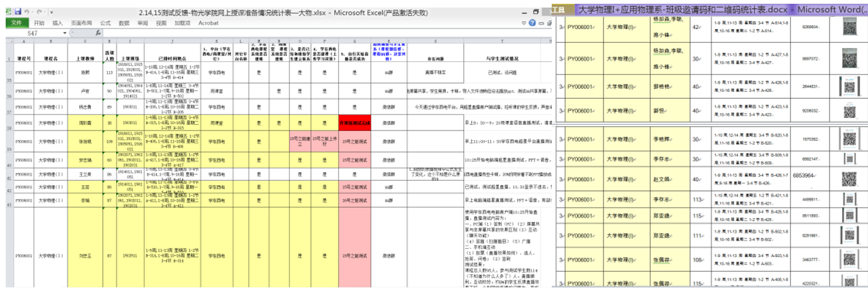Image resolution: width=868 pixels, height=288 pixels.
Task: Click the Excel application icon in title bar
Action: click(x=8, y=13)
